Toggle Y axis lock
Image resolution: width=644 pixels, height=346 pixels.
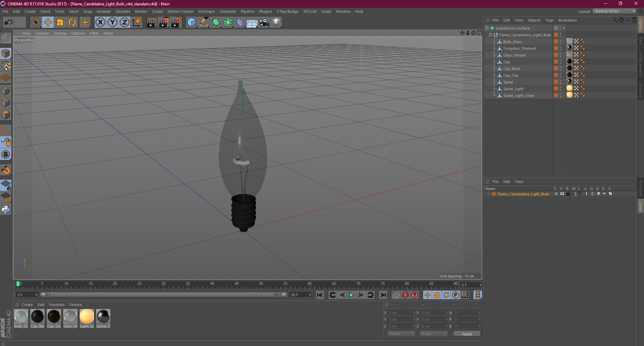[x=112, y=23]
